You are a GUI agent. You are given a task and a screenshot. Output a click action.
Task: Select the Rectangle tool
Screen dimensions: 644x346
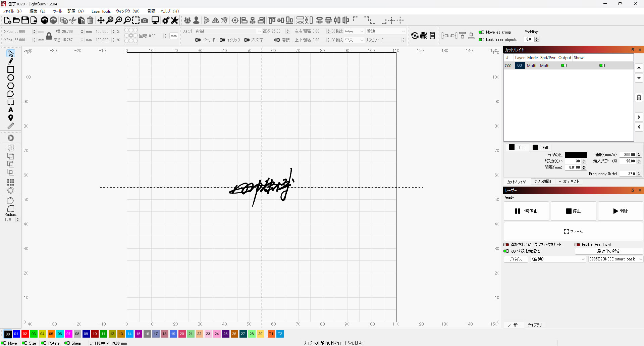[11, 69]
